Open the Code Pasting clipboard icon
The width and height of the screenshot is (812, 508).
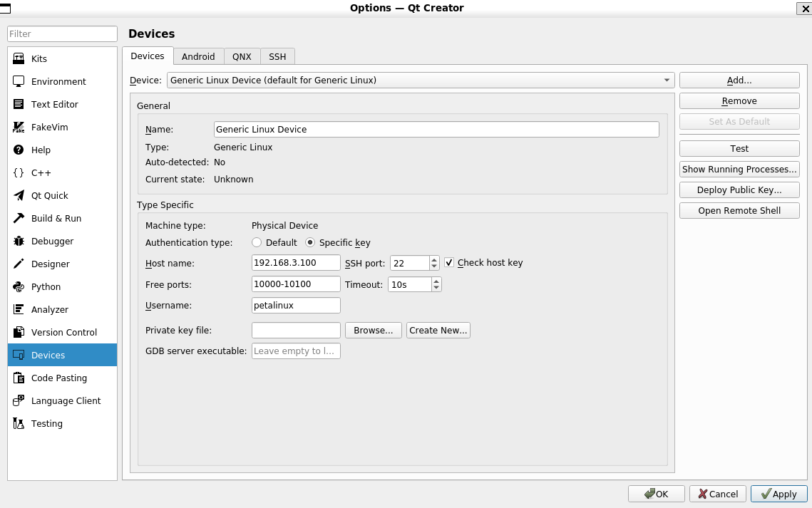19,378
